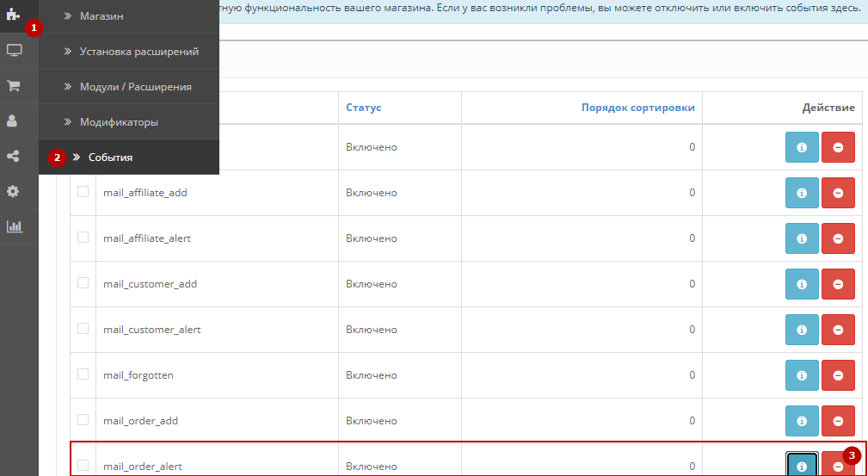868x476 pixels.
Task: Tick checkbox for mail_order_alert
Action: (83, 466)
